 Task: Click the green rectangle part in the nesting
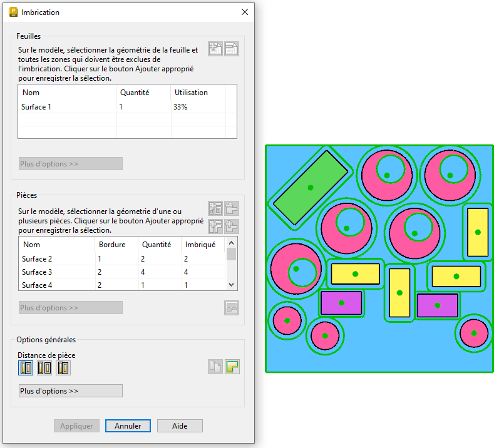tap(310, 187)
